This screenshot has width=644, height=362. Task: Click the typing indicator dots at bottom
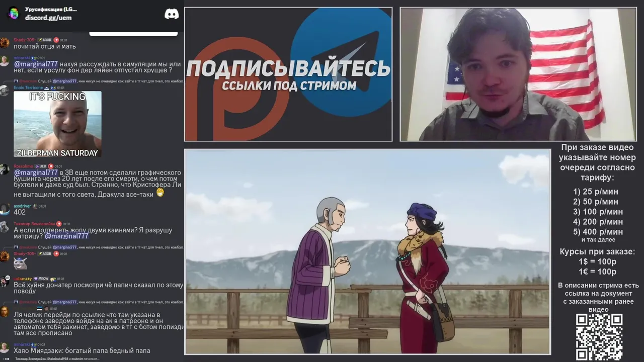click(6, 359)
